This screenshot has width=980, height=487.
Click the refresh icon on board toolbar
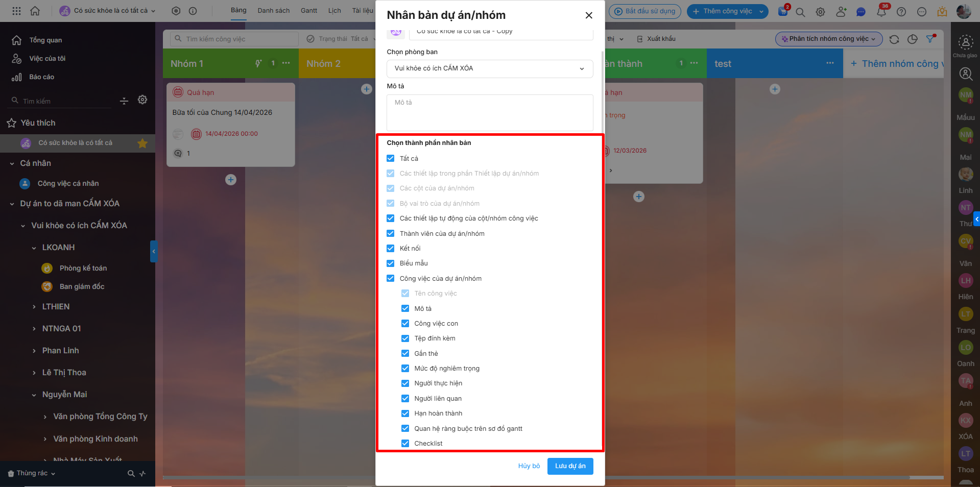tap(894, 39)
